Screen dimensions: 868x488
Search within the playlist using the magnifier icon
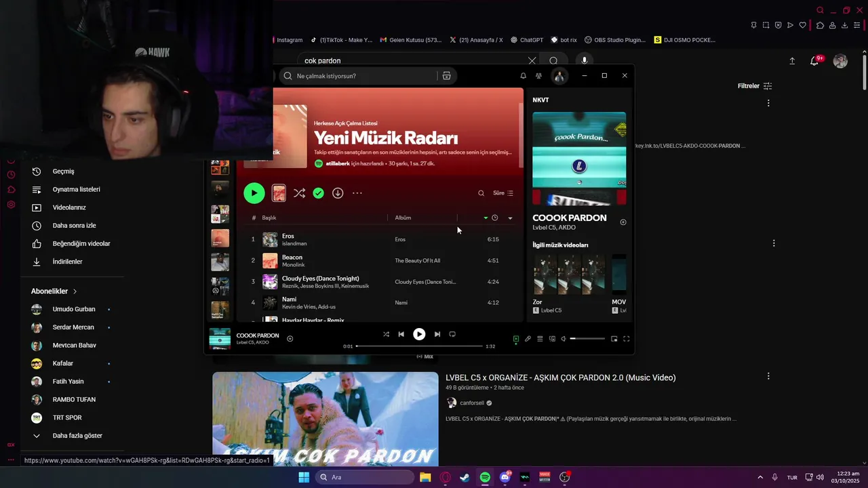[481, 193]
